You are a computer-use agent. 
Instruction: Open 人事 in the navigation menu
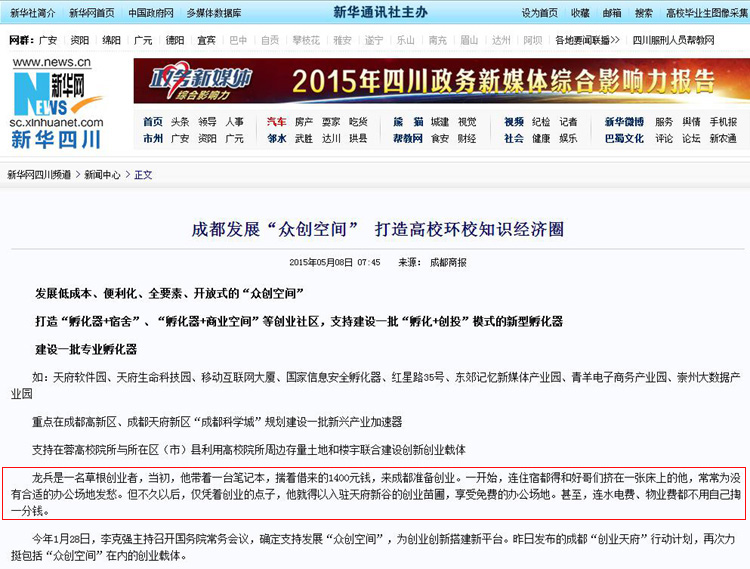pyautogui.click(x=234, y=122)
